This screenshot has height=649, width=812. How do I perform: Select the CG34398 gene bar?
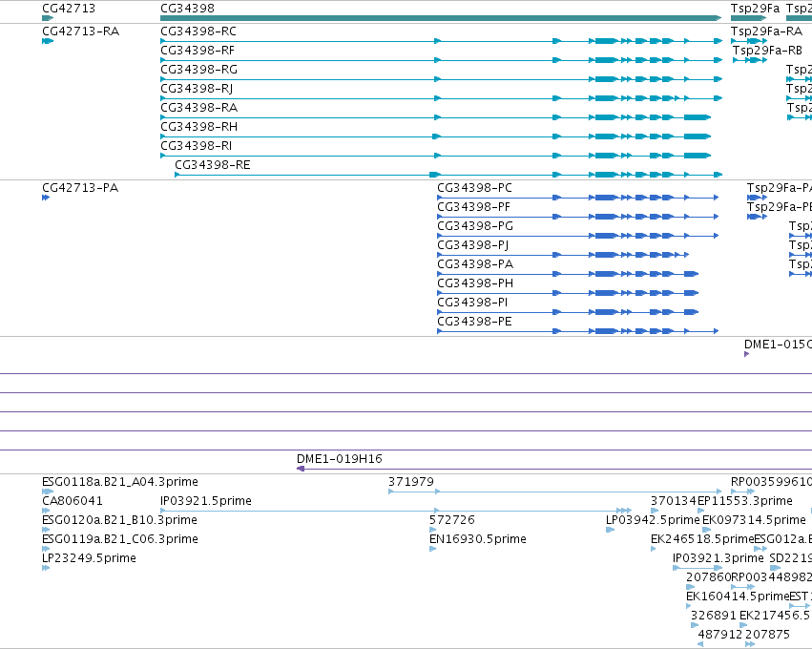coord(441,18)
